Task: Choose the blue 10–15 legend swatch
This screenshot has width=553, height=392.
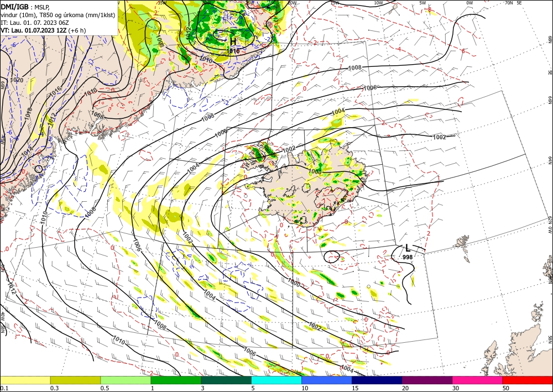Action: (x=327, y=380)
